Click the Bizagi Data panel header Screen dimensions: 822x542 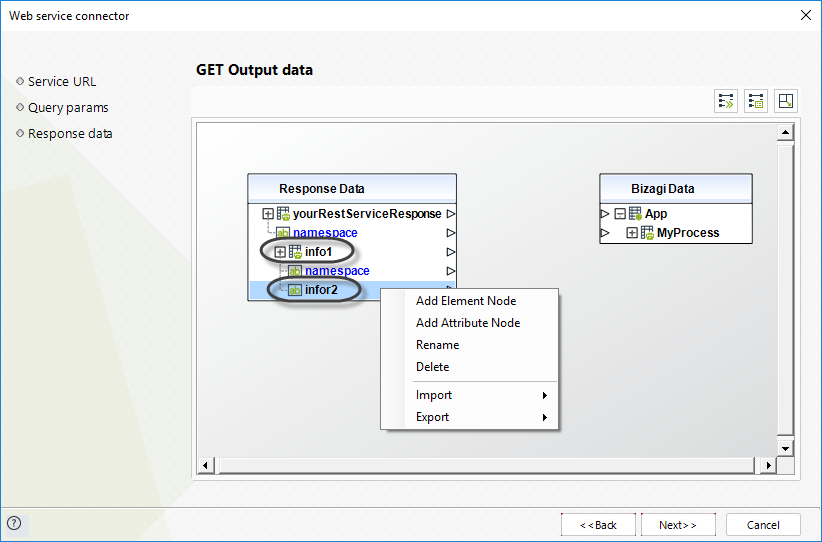coord(676,189)
